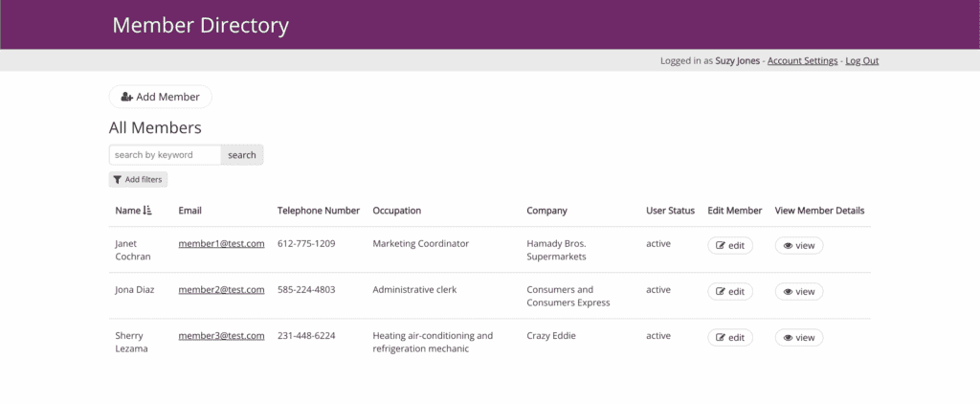
Task: View details for Sherry Lezama
Action: 798,338
